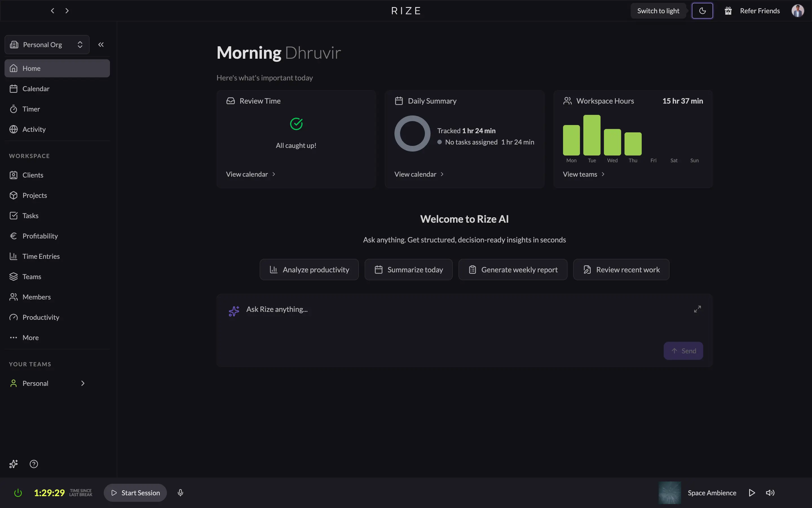Open the View teams link
Screen dimensions: 812x508
584,174
